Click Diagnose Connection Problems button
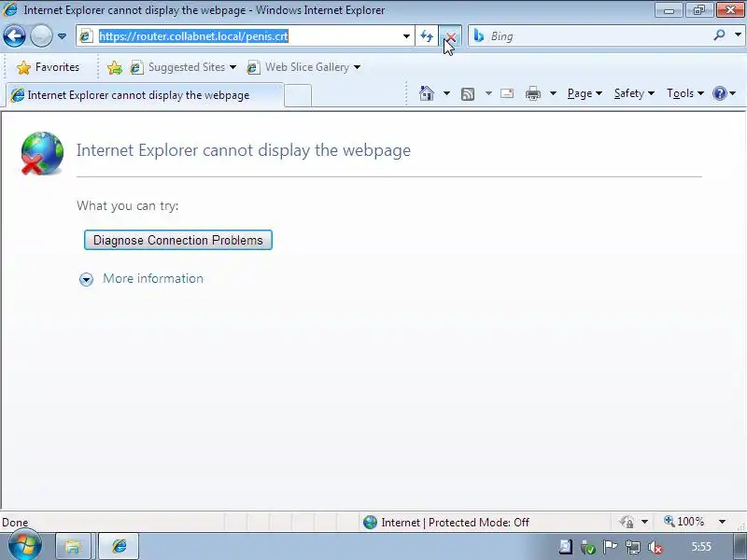747x560 pixels. coord(178,240)
